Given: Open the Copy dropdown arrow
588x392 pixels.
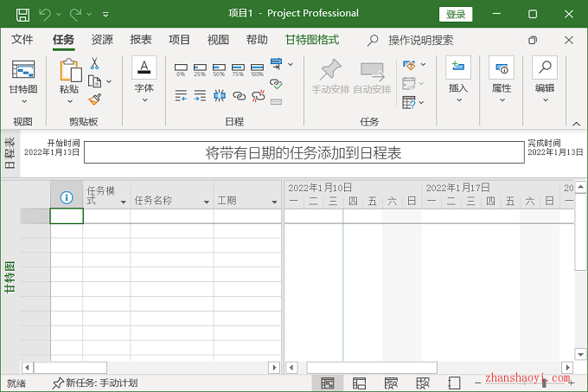Looking at the screenshot, I should [109, 81].
